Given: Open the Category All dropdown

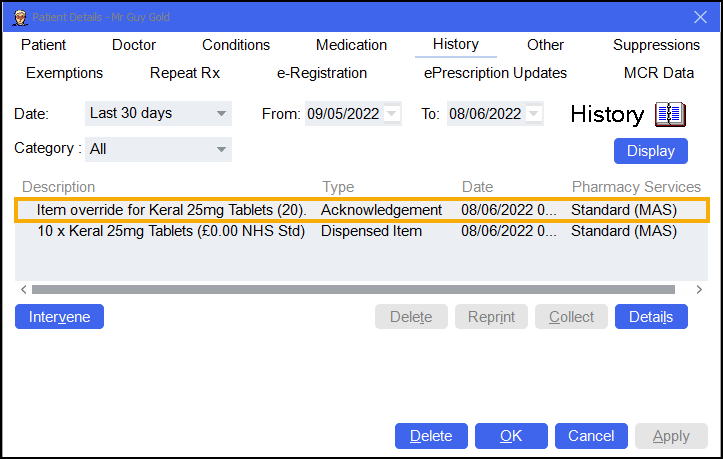Looking at the screenshot, I should (x=220, y=150).
